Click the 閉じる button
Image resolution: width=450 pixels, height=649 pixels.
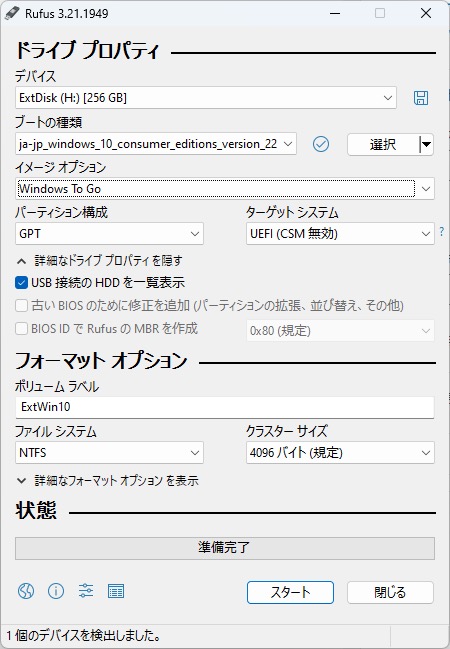[390, 592]
